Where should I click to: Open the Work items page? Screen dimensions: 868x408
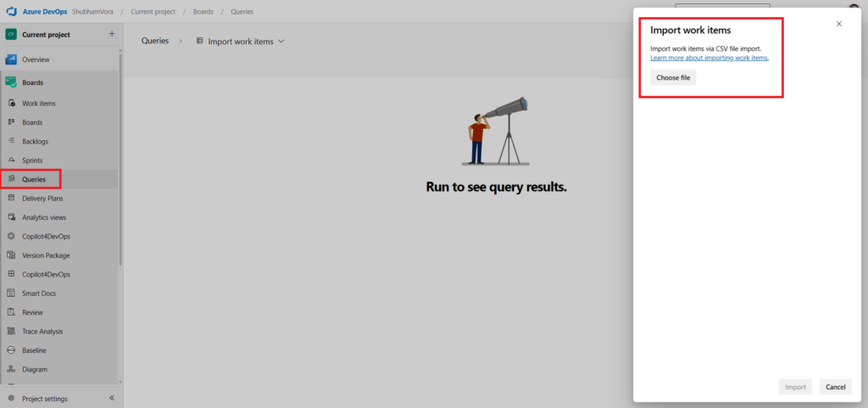pyautogui.click(x=39, y=103)
